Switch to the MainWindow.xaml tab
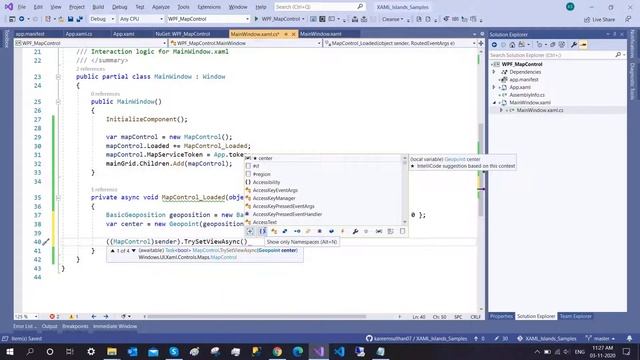Image resolution: width=640 pixels, height=360 pixels. click(321, 34)
